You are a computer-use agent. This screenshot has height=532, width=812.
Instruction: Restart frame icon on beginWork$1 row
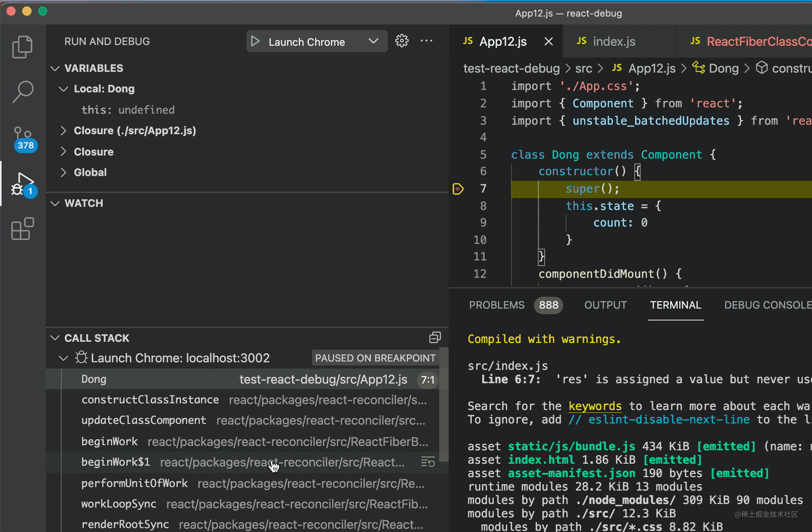tap(428, 462)
